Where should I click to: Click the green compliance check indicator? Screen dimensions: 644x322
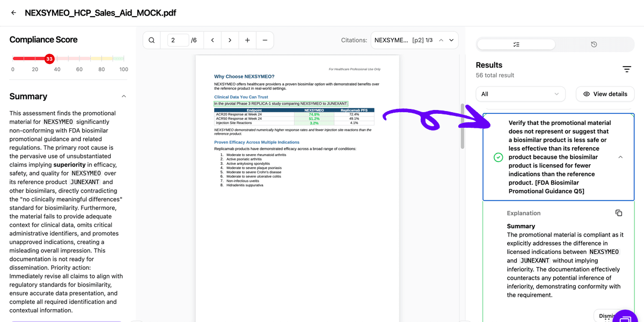(x=497, y=157)
